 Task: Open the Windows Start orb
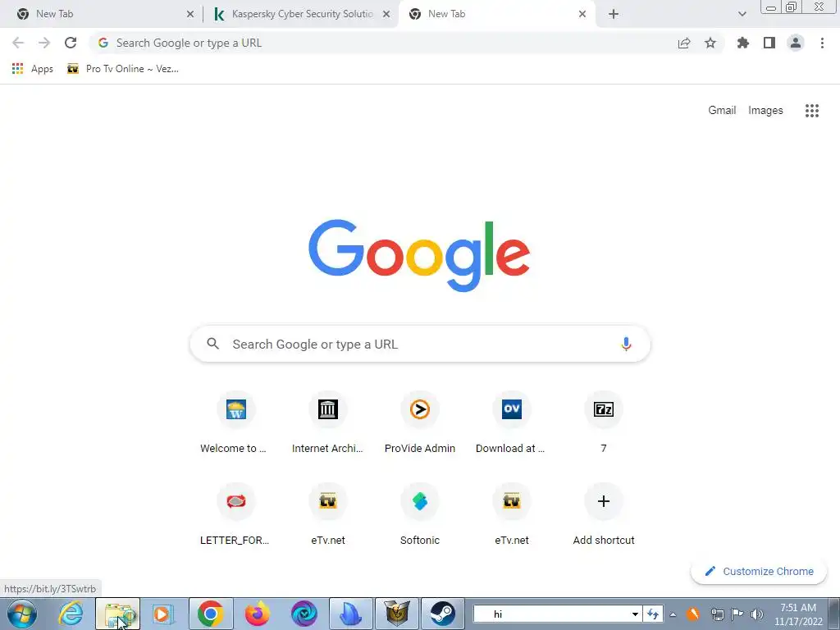[22, 614]
